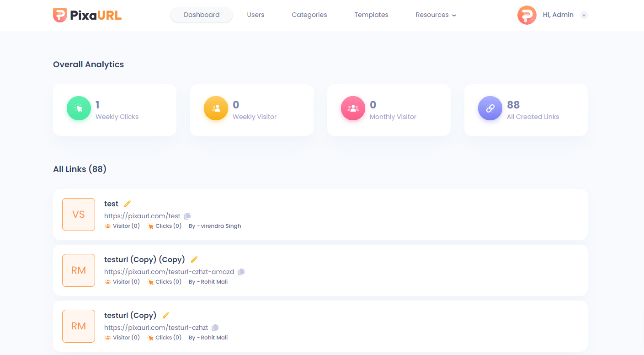Copy the pixaurl.com/test link via copy icon
644x355 pixels.
[x=187, y=216]
